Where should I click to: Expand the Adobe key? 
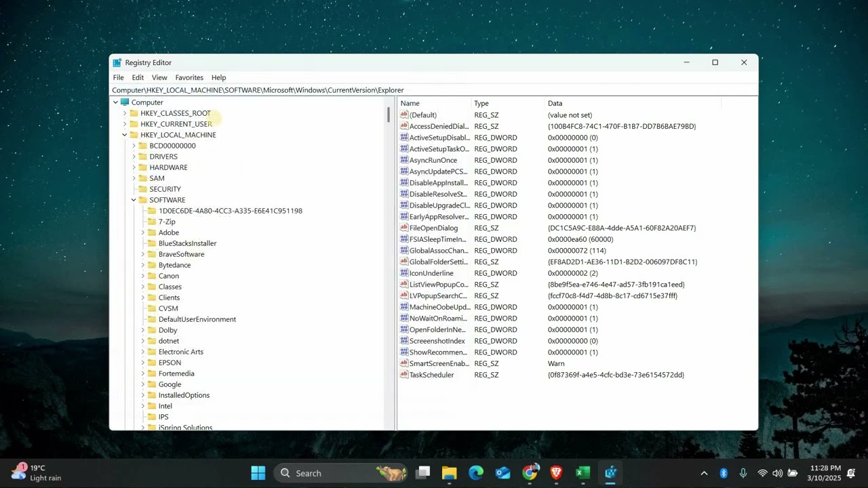[x=143, y=232]
